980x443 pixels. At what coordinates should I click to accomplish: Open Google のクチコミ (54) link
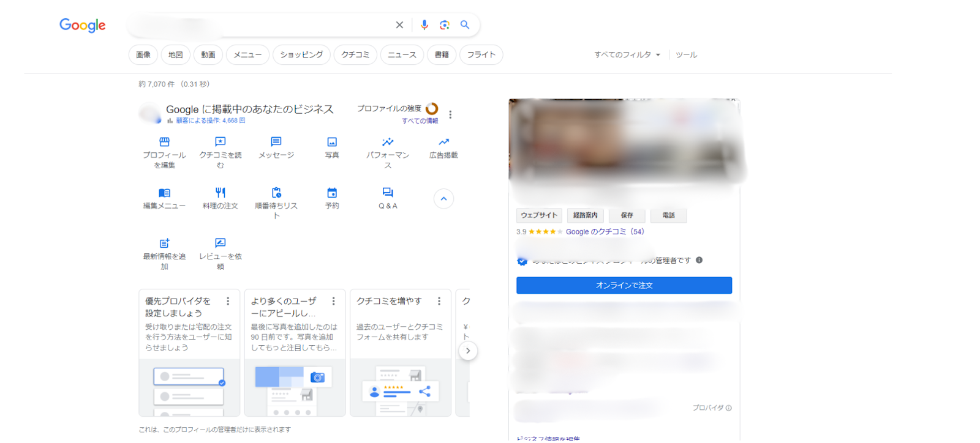[605, 232]
